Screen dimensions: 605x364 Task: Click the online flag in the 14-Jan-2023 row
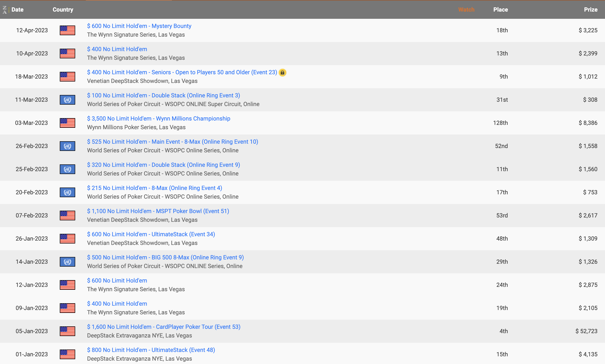(67, 262)
